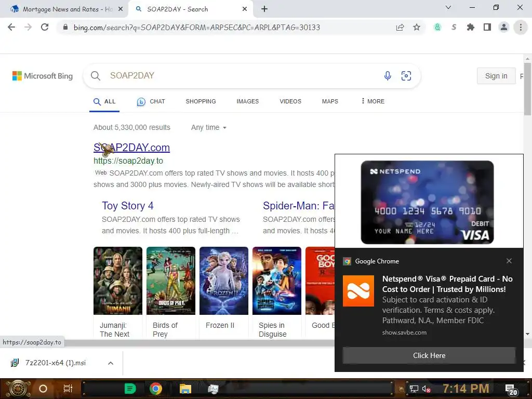Open the tab search chevron in title bar
The height and width of the screenshot is (399, 532).
[x=448, y=7]
